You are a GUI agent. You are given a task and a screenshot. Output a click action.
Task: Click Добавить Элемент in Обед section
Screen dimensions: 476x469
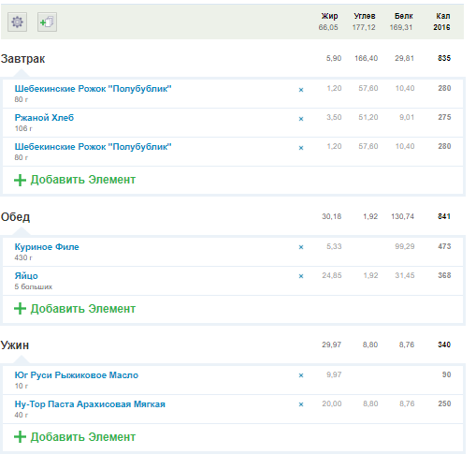75,309
